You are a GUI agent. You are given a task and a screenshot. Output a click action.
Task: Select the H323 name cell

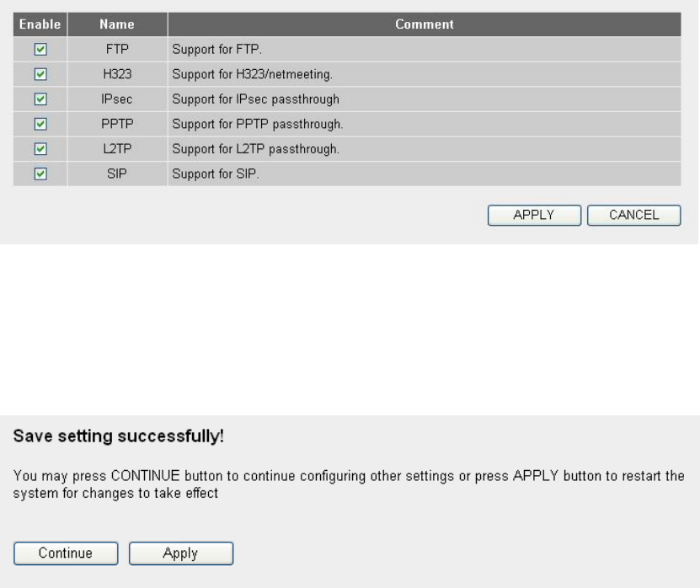click(117, 74)
